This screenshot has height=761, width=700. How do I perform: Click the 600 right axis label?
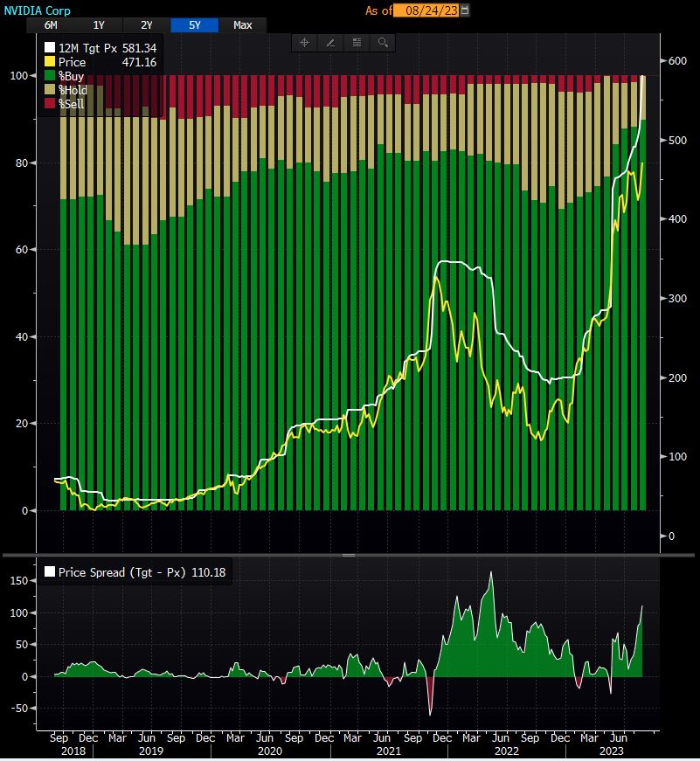(x=677, y=61)
